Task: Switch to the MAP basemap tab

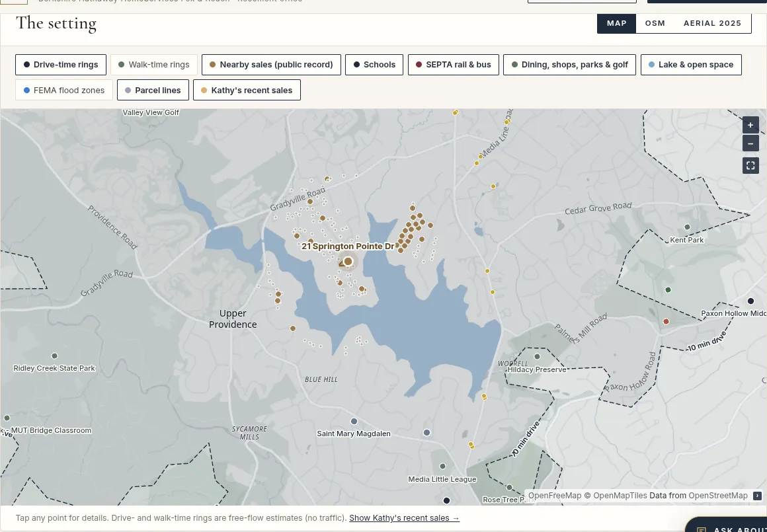Action: (x=616, y=24)
